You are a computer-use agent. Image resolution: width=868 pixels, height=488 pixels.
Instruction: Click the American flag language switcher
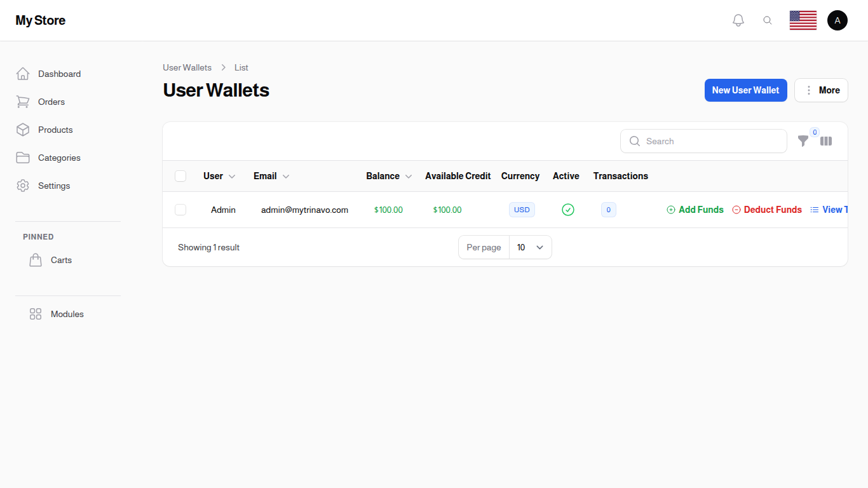coord(803,20)
